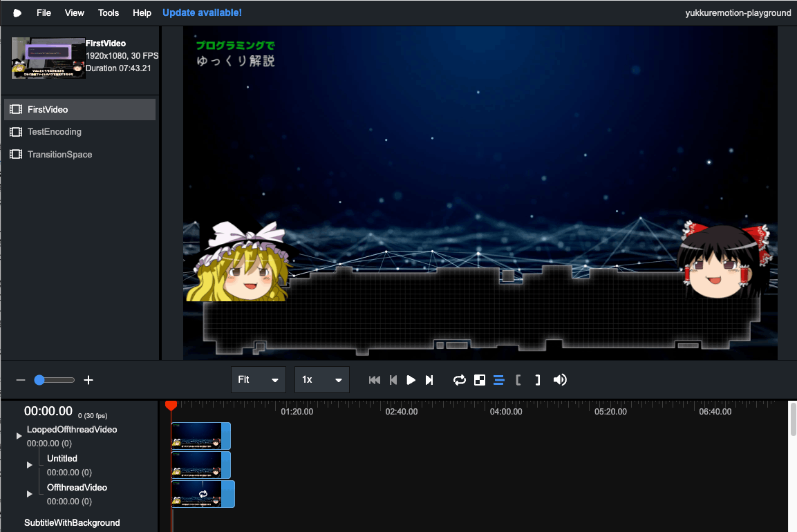Click the Update available! link
This screenshot has height=532, width=797.
point(202,12)
